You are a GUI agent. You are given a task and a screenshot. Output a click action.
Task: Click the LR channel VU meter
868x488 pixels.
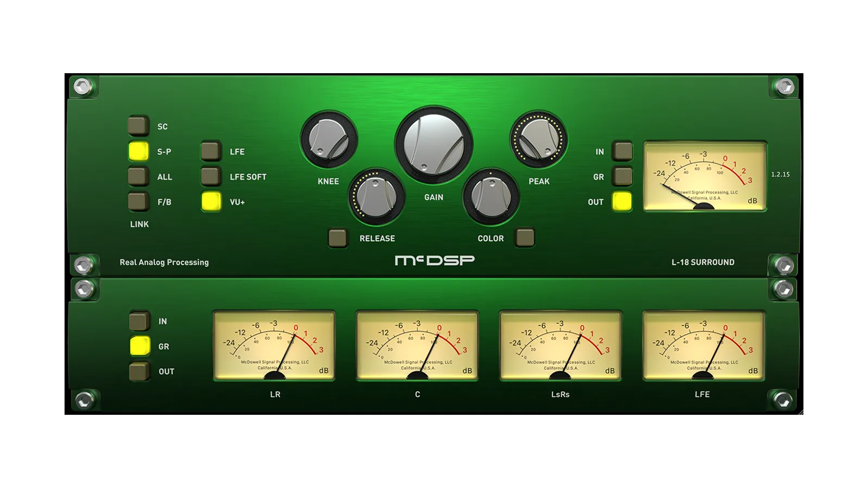tap(275, 346)
